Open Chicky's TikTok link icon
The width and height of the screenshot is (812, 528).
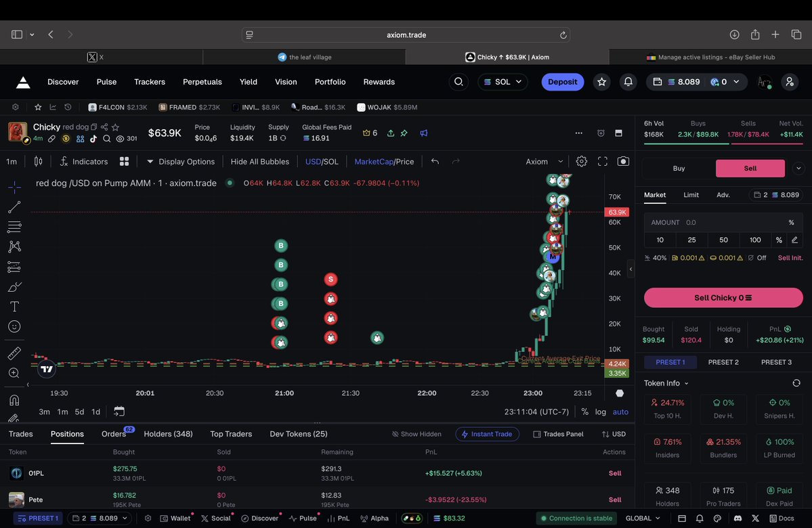pos(93,139)
